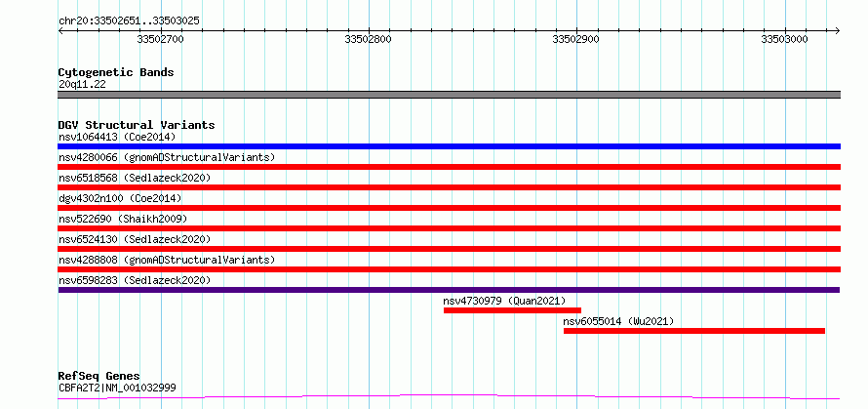This screenshot has height=409, width=868.
Task: Click the short red nsv4730979 bar
Action: click(512, 310)
